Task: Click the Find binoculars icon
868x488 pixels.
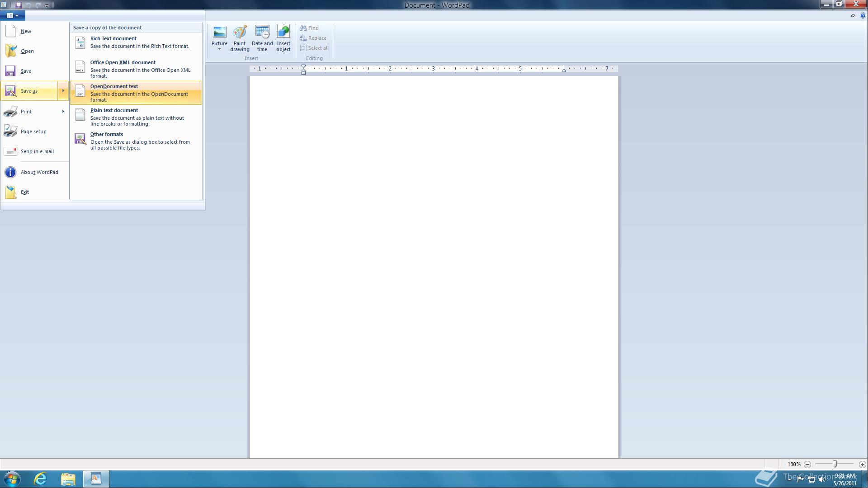Action: 303,28
